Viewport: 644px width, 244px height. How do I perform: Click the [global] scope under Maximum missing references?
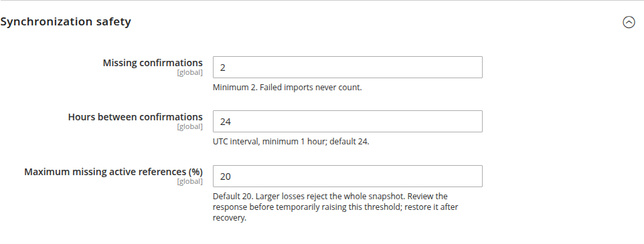coord(189,182)
